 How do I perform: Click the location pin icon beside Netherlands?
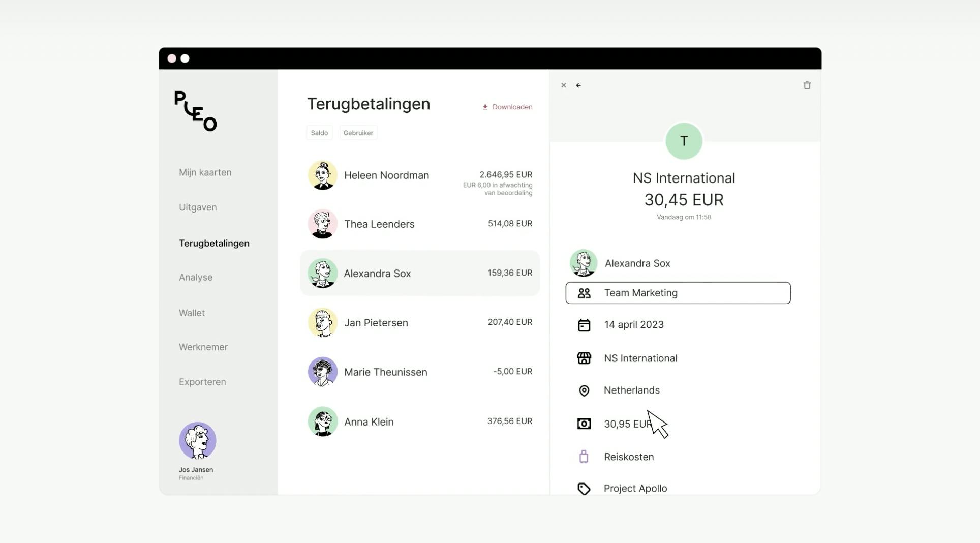tap(584, 390)
